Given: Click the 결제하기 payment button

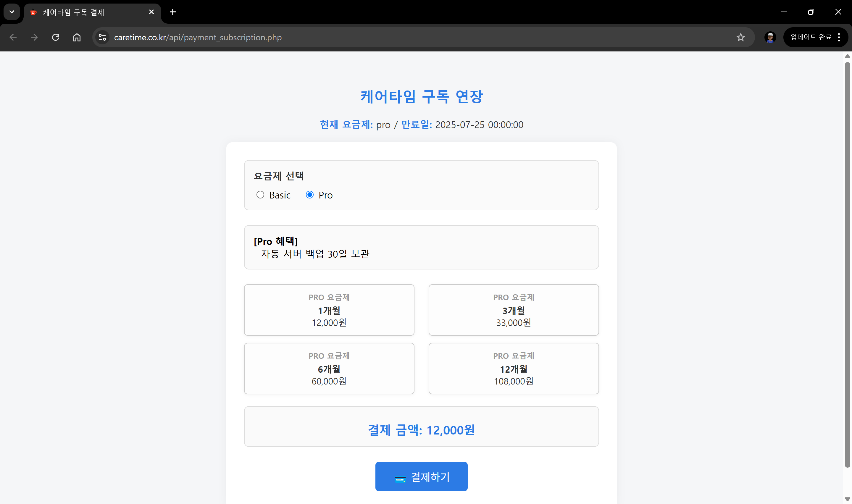Looking at the screenshot, I should (x=421, y=476).
